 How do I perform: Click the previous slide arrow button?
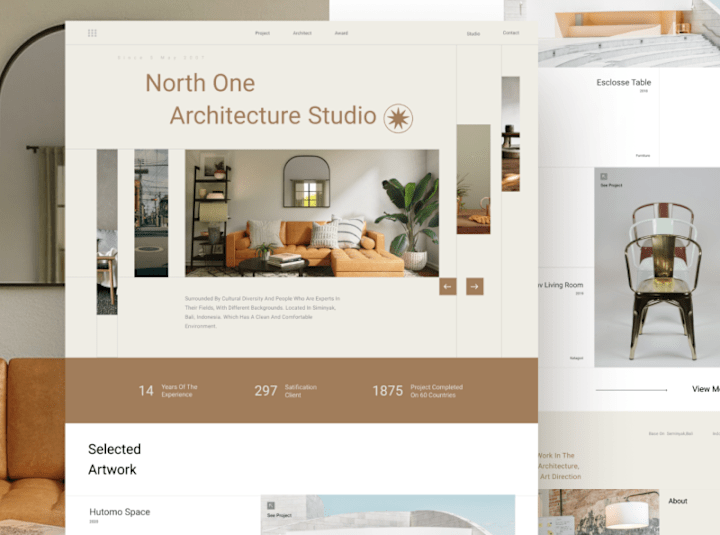(x=448, y=287)
